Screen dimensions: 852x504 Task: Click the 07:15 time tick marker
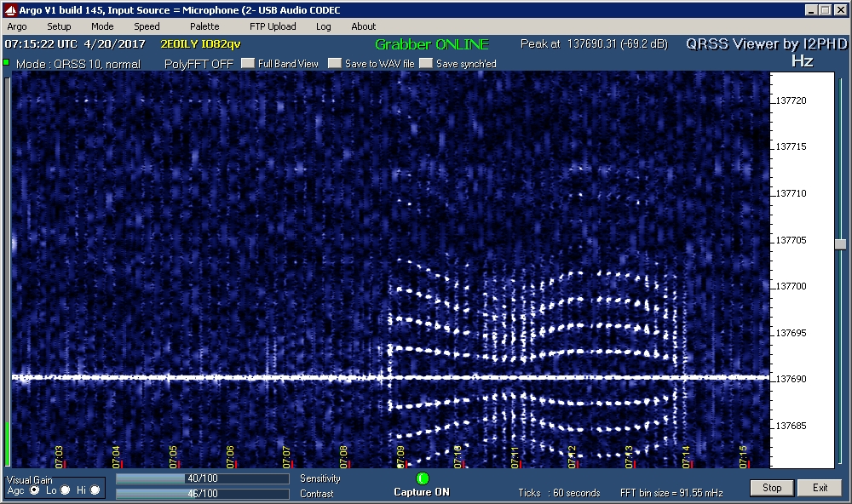point(743,456)
